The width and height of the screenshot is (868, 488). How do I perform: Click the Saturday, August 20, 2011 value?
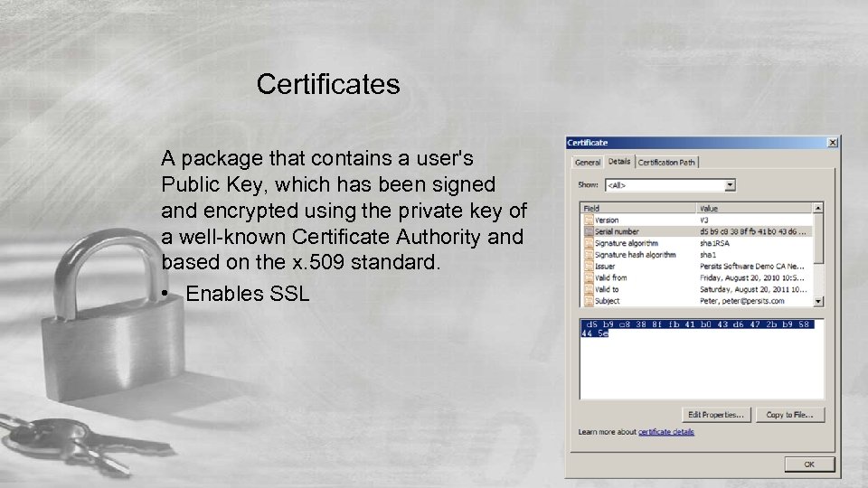(753, 290)
